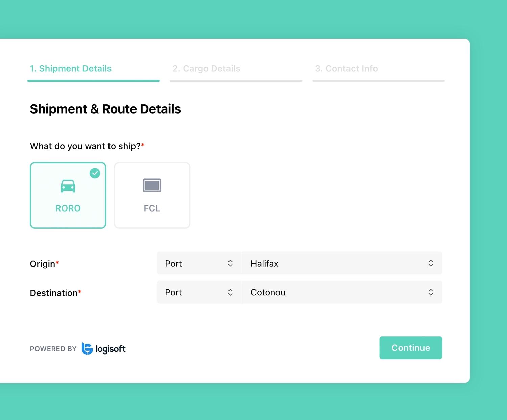507x420 pixels.
Task: Click the up-down arrows beside Cotonou
Action: (431, 292)
